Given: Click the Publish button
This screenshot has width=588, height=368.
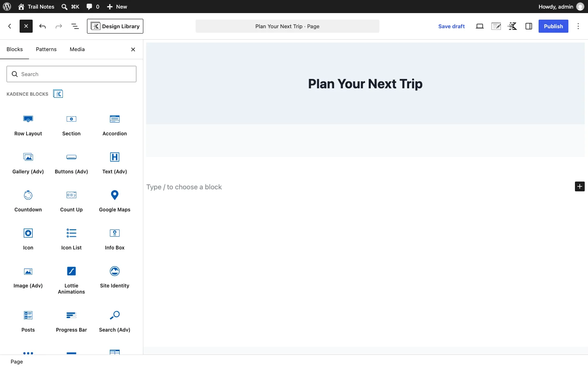Looking at the screenshot, I should click(554, 26).
